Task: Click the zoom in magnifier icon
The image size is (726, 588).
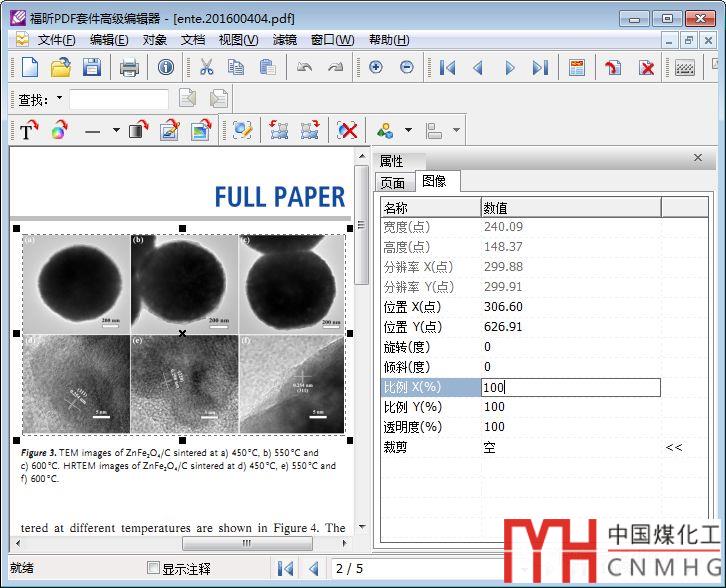Action: (x=376, y=67)
